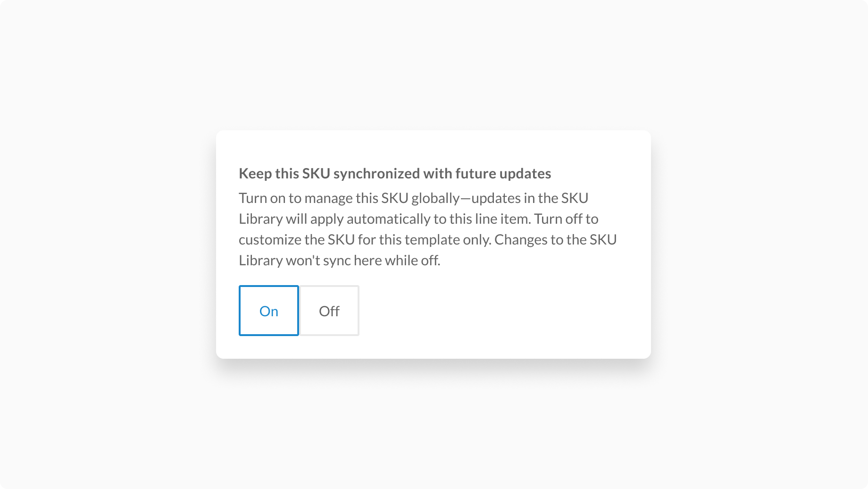This screenshot has width=868, height=489.
Task: Click the gray-outlined Off button
Action: point(329,311)
